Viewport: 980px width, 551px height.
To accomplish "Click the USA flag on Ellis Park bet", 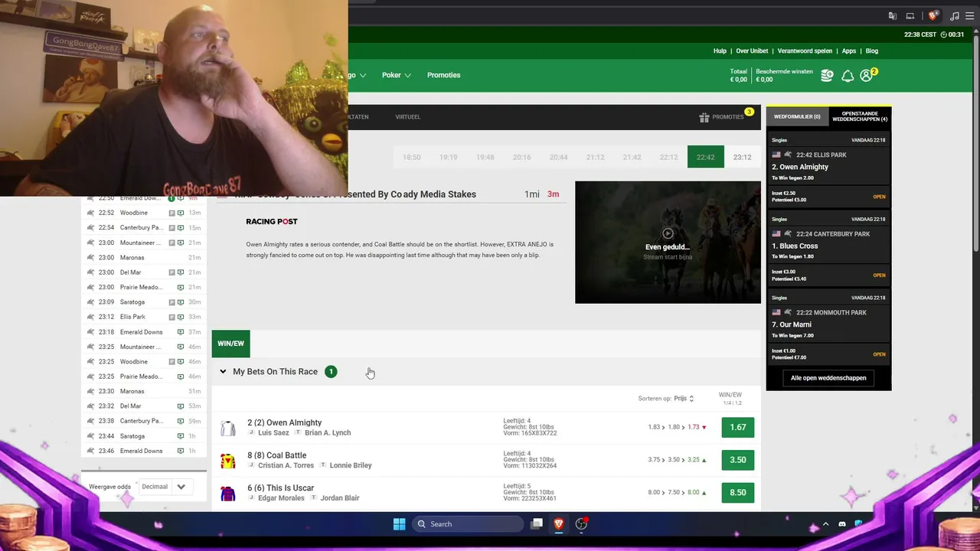I will coord(776,155).
